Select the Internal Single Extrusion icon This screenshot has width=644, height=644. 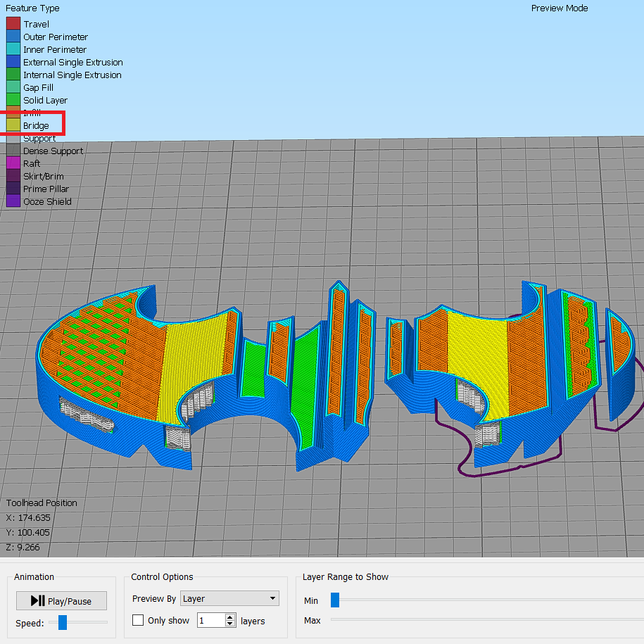13,75
